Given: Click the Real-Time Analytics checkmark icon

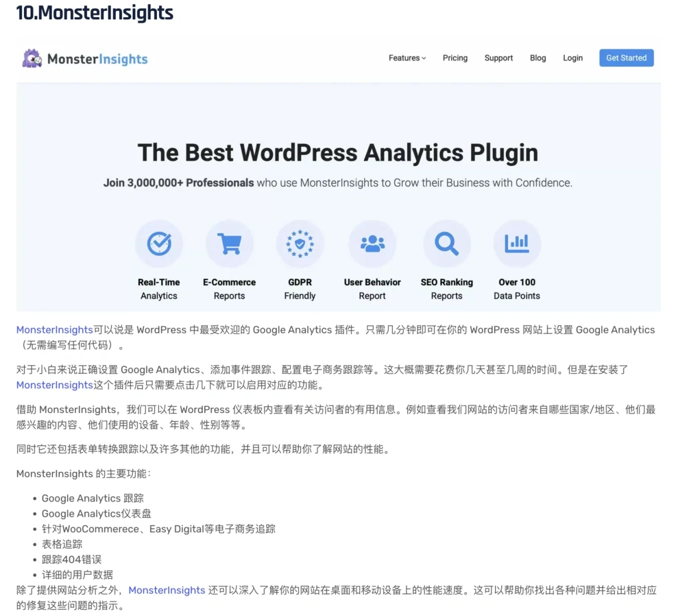Looking at the screenshot, I should pyautogui.click(x=159, y=243).
